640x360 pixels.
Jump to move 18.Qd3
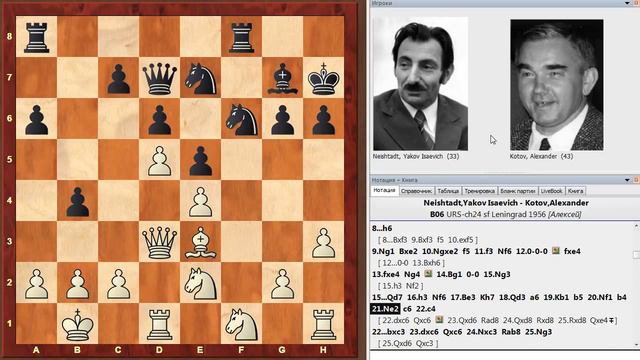[x=512, y=297]
